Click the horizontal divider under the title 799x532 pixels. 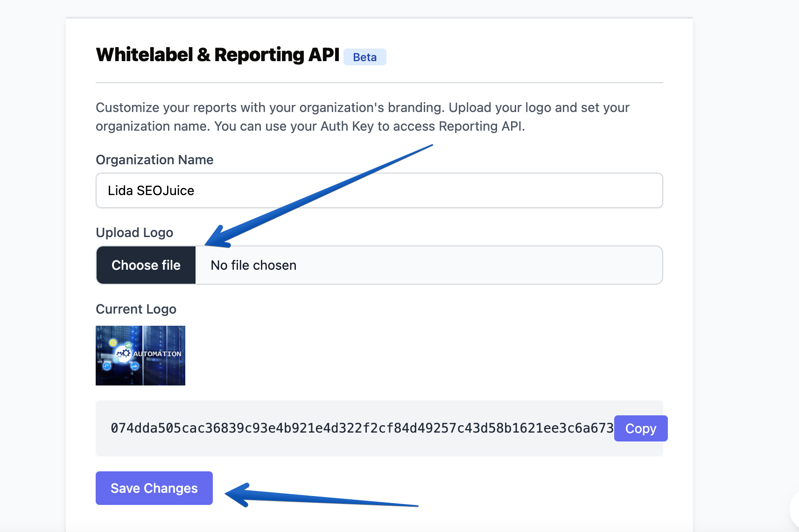(x=379, y=83)
